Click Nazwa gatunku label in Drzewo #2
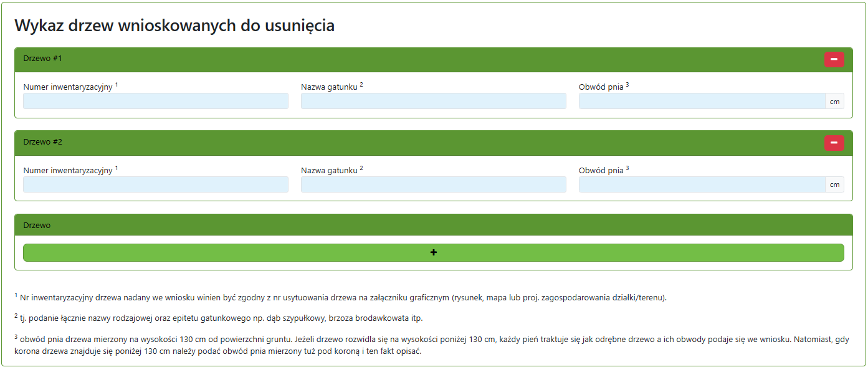The width and height of the screenshot is (868, 367). click(329, 170)
